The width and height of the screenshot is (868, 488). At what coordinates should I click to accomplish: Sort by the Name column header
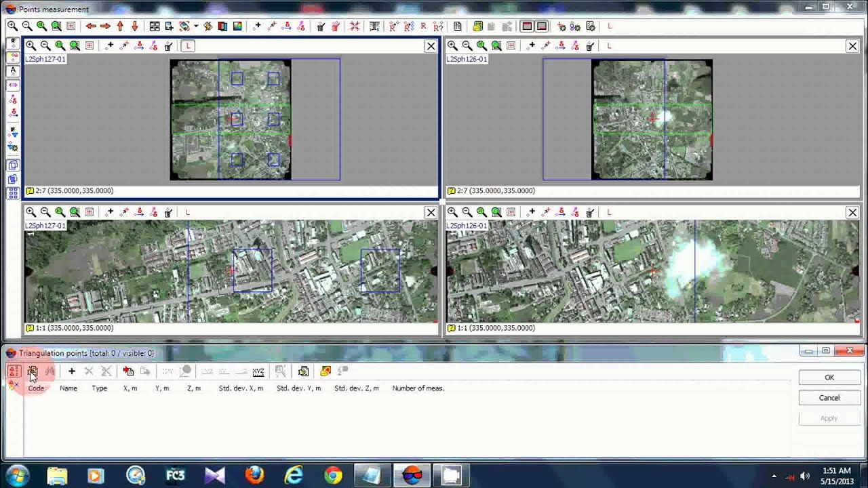tap(68, 388)
